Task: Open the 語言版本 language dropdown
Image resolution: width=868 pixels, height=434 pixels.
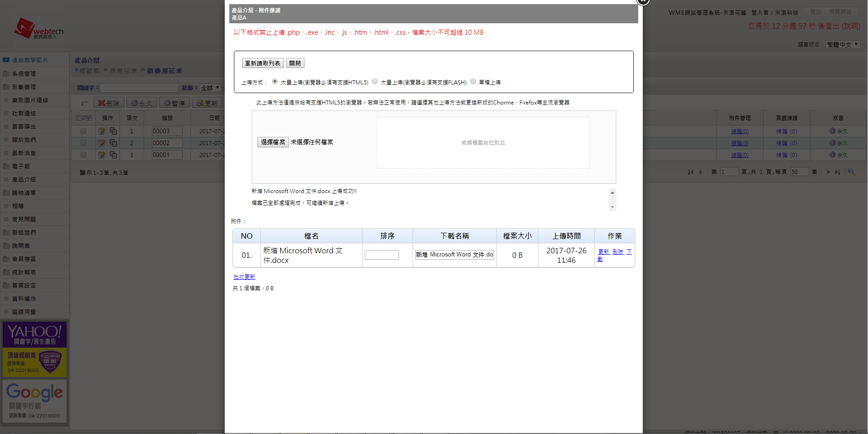Action: (842, 44)
